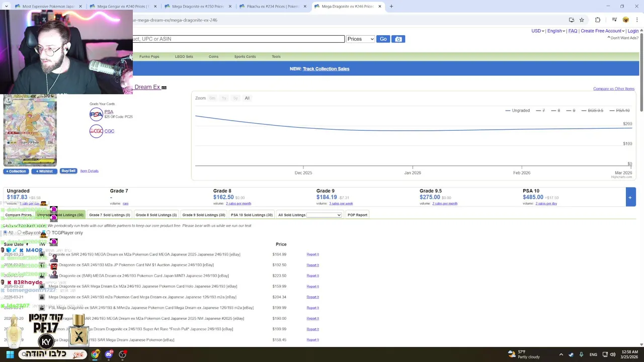Toggle Ungraded series in chart legend
This screenshot has width=644, height=362.
517,111
